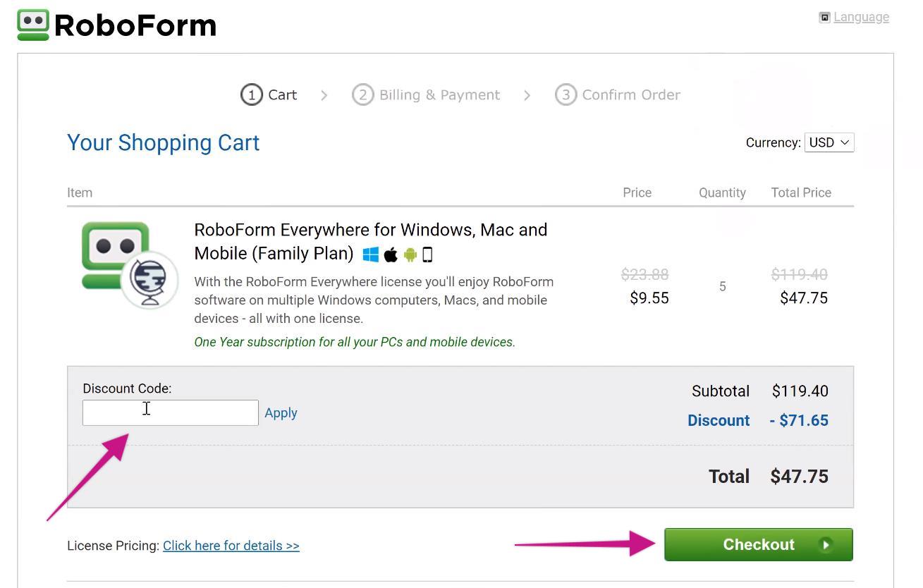The image size is (923, 588).
Task: Go to Confirm Order step
Action: [618, 94]
